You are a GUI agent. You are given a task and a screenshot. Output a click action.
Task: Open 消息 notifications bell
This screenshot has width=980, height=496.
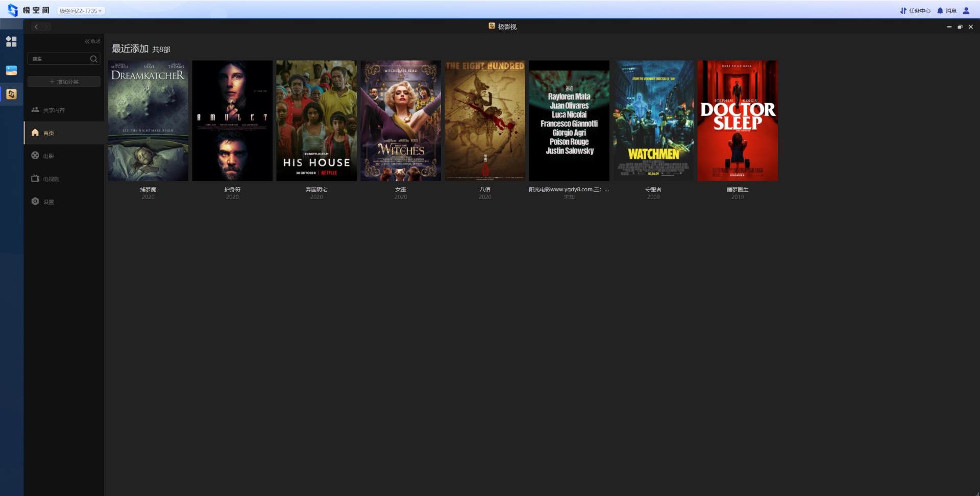coord(947,11)
